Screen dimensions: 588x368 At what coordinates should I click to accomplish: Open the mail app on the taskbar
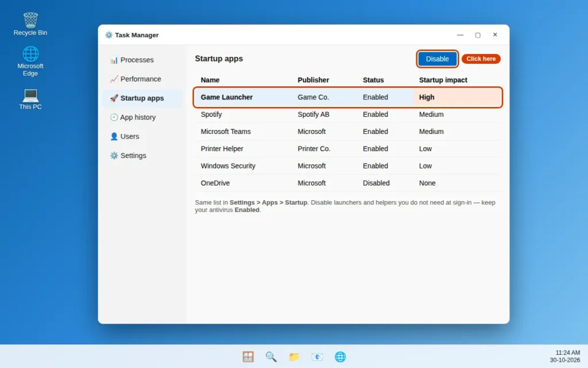[x=317, y=356]
